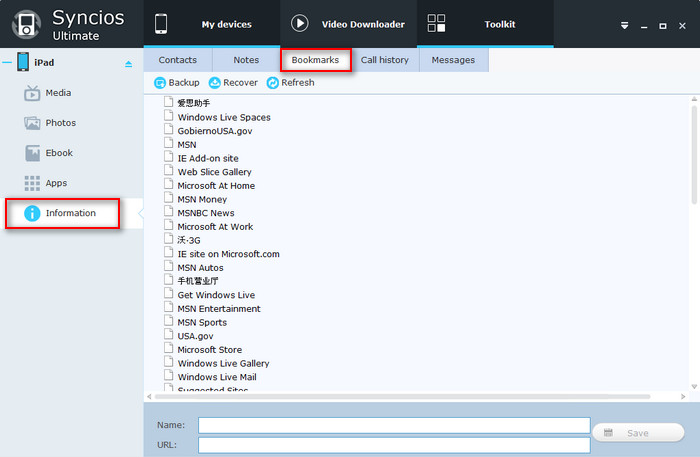
Task: Select the Windows Live Mail bookmark
Action: pyautogui.click(x=217, y=377)
